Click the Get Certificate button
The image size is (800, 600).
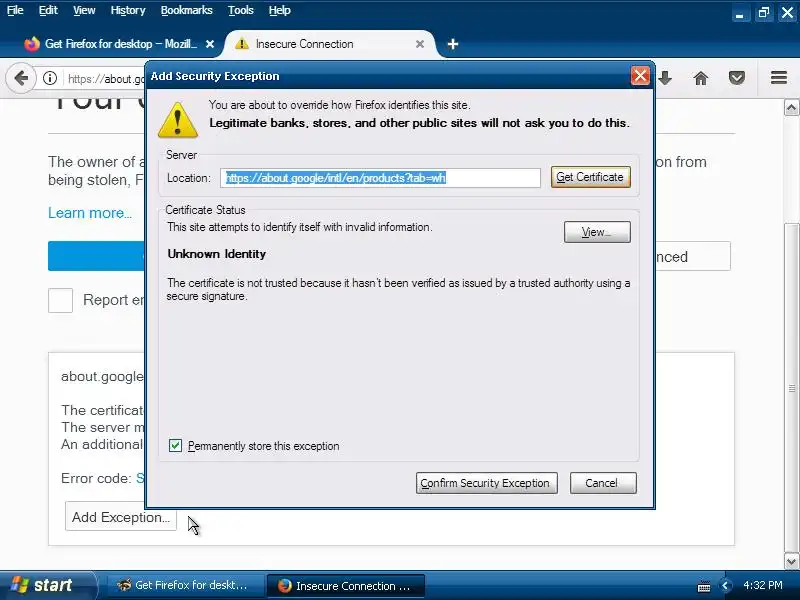590,177
